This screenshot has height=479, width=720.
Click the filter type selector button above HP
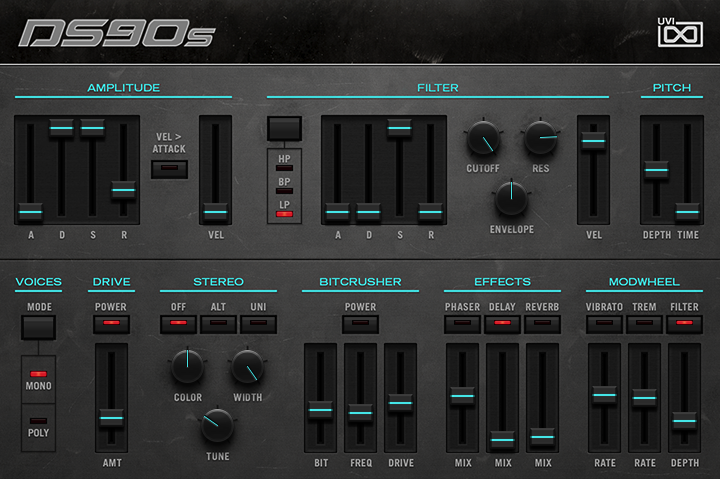pos(285,129)
